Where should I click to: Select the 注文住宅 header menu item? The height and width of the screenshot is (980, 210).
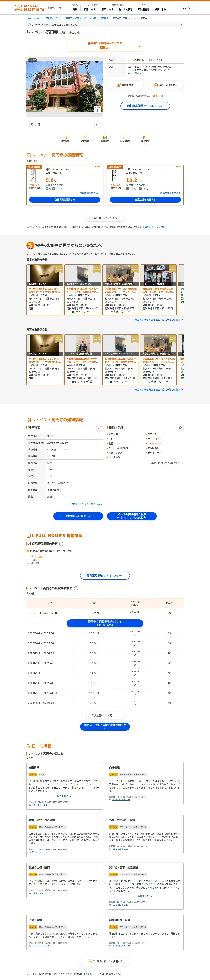(128, 9)
